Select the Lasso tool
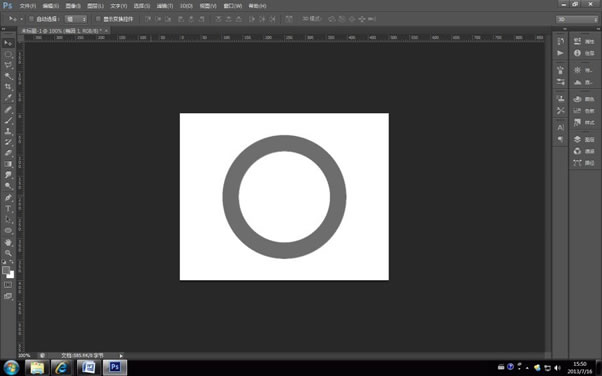This screenshot has height=376, width=602. click(x=8, y=65)
